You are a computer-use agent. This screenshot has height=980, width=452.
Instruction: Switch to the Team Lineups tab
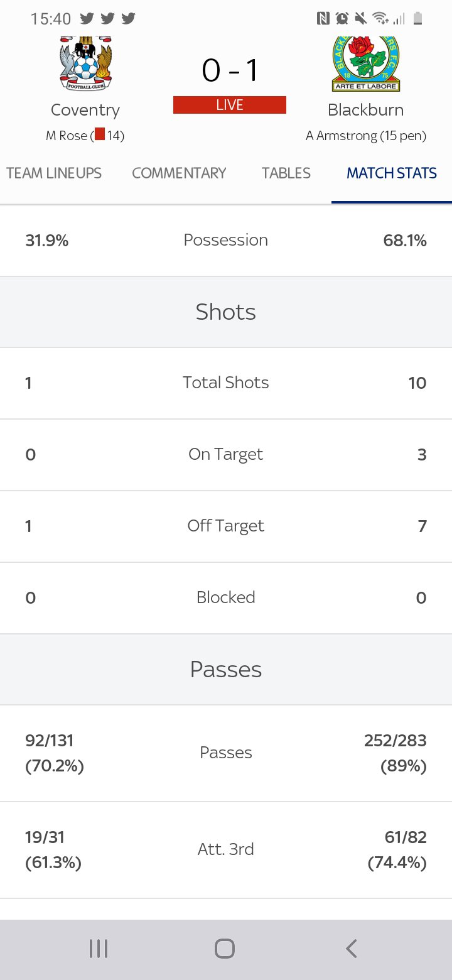(54, 173)
